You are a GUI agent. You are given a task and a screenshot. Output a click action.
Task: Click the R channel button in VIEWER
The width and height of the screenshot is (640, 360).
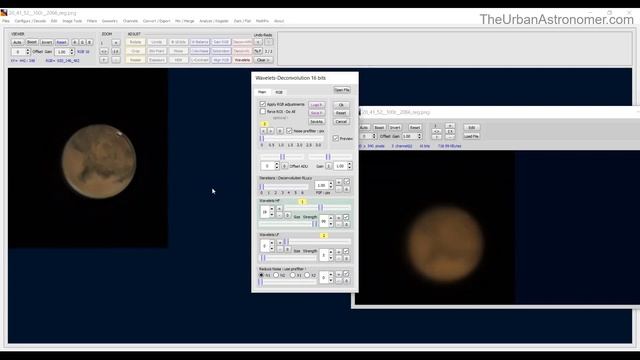click(75, 42)
